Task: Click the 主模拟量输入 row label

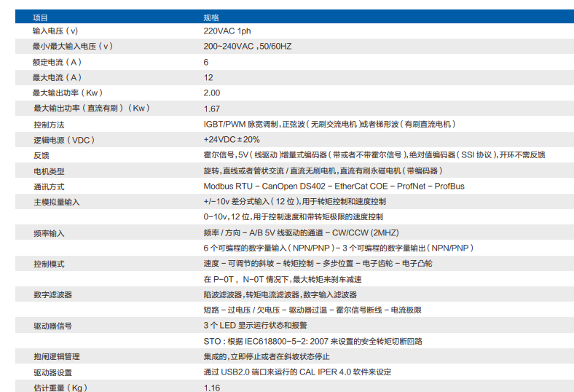Action: click(x=57, y=201)
